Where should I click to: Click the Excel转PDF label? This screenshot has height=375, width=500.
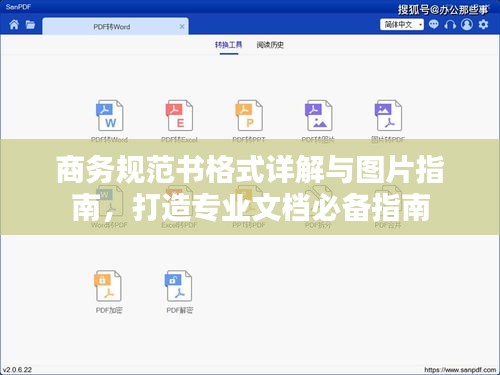coord(179,225)
